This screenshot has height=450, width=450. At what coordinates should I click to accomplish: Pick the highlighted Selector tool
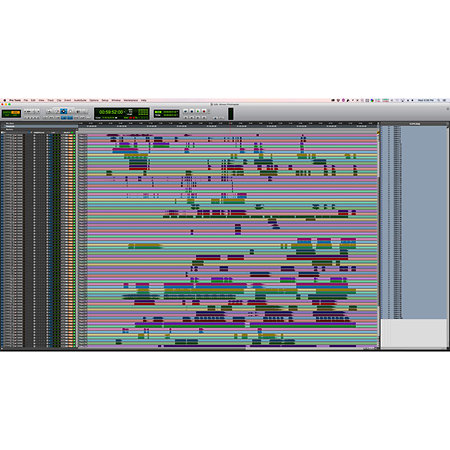tap(63, 111)
